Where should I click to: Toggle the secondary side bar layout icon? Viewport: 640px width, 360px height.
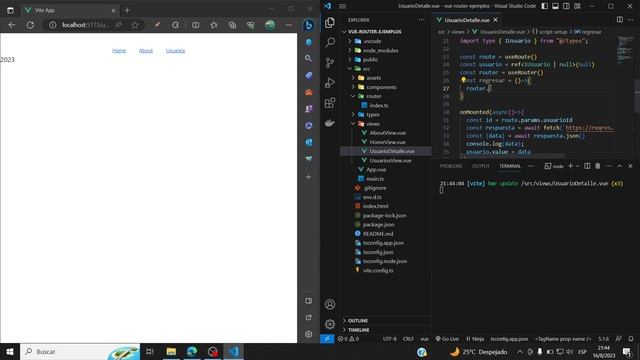[567, 6]
